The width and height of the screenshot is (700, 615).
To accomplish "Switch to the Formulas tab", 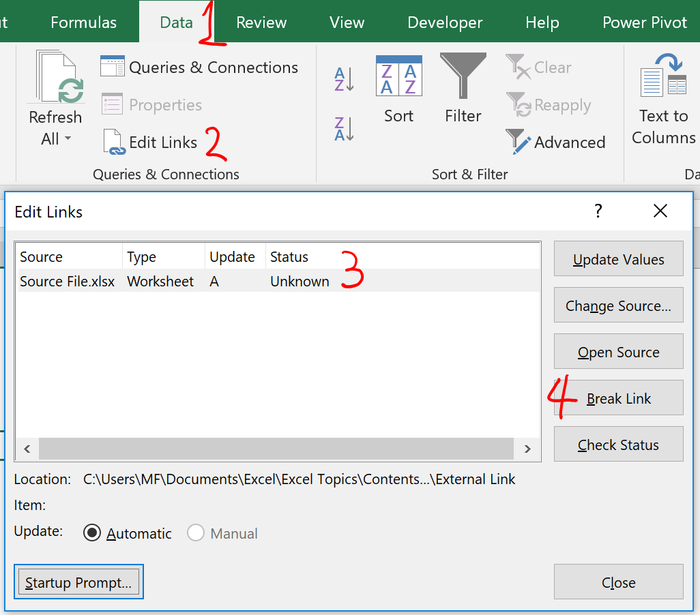I will [84, 22].
